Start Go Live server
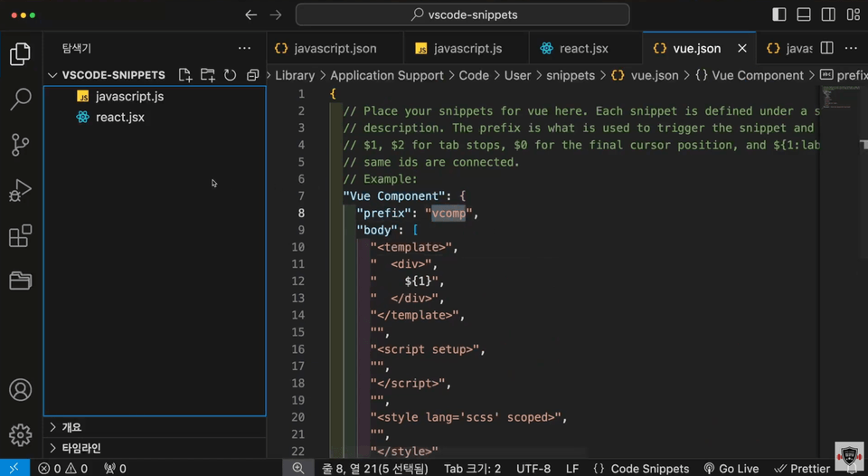 731,469
